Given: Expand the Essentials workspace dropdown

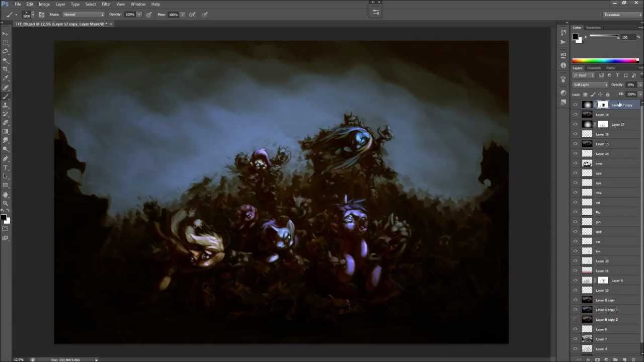Looking at the screenshot, I should [x=622, y=15].
